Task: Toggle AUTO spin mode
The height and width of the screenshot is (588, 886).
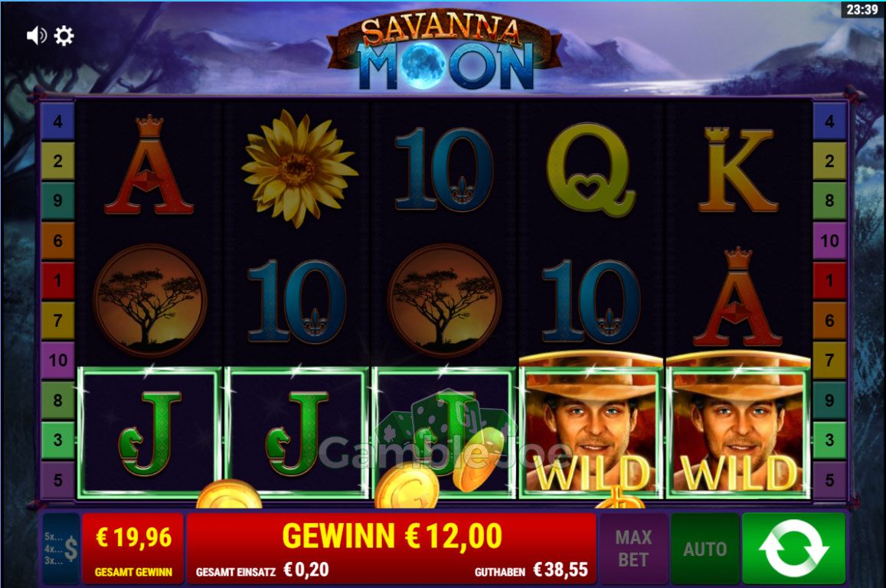Action: pos(705,548)
